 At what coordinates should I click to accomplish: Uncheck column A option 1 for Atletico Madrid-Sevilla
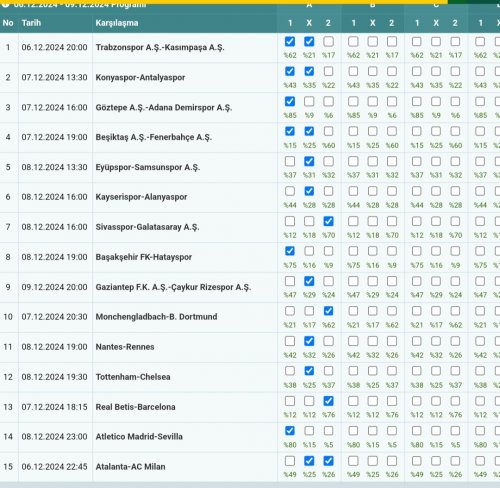tap(290, 431)
